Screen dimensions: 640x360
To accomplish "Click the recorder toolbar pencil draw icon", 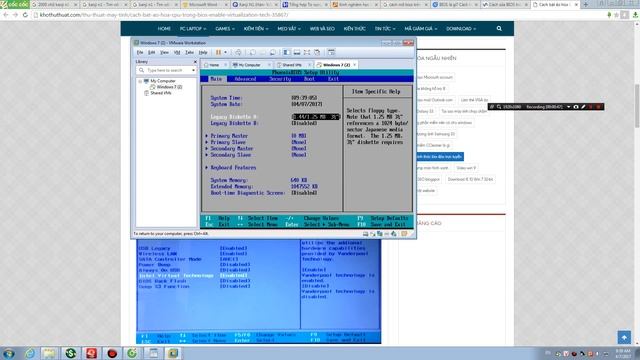I will click(583, 107).
